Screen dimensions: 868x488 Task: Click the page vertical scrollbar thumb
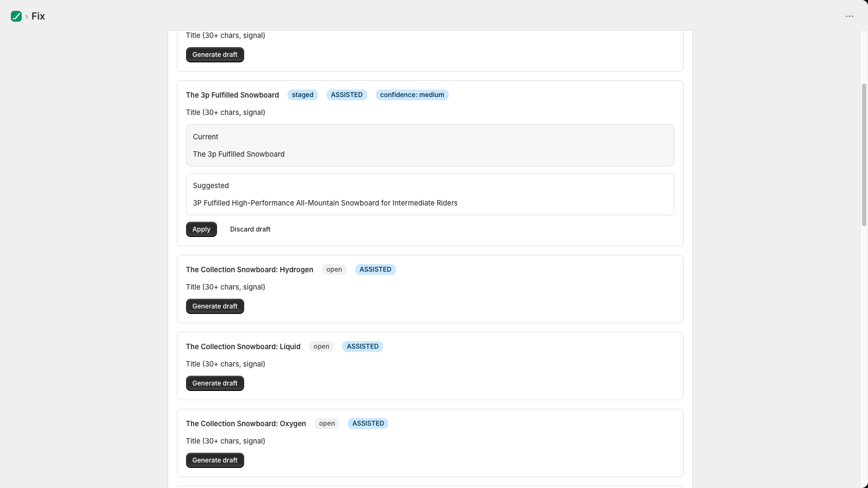864,155
